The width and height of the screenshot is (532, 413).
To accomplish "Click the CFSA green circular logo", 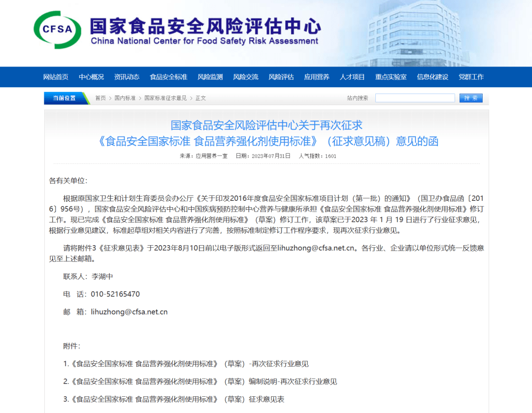I will (x=57, y=30).
